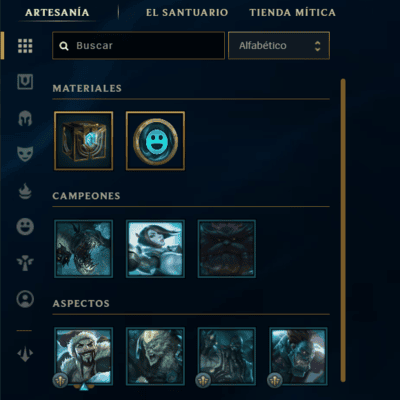Pick the first champion shard thumbnail
The image size is (400, 400).
pyautogui.click(x=84, y=249)
